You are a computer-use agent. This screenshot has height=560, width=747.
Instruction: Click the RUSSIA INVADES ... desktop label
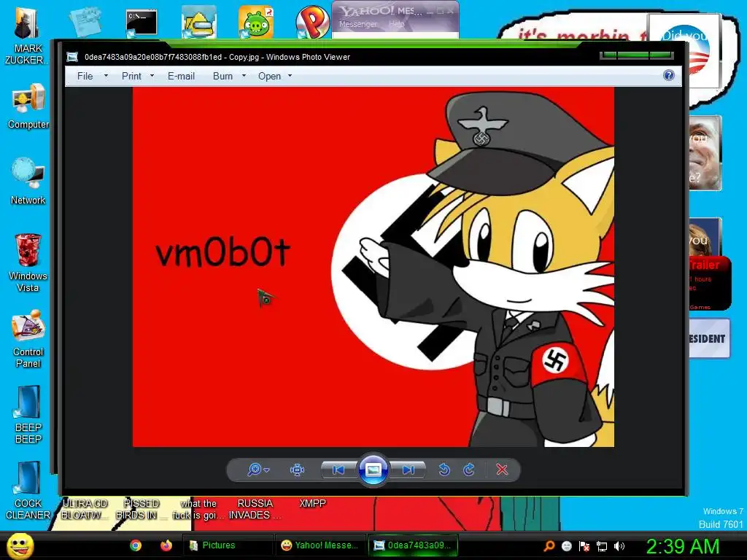point(255,509)
